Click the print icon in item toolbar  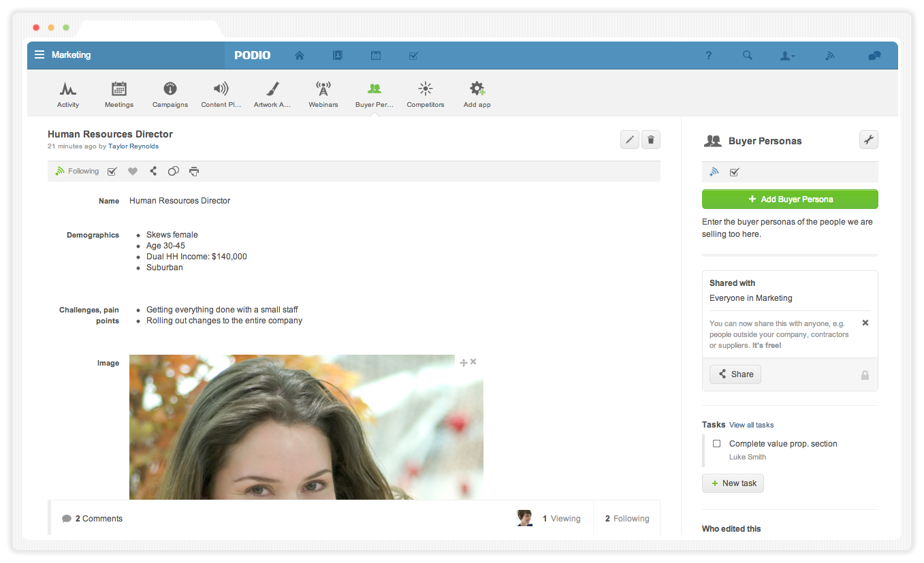coord(194,172)
